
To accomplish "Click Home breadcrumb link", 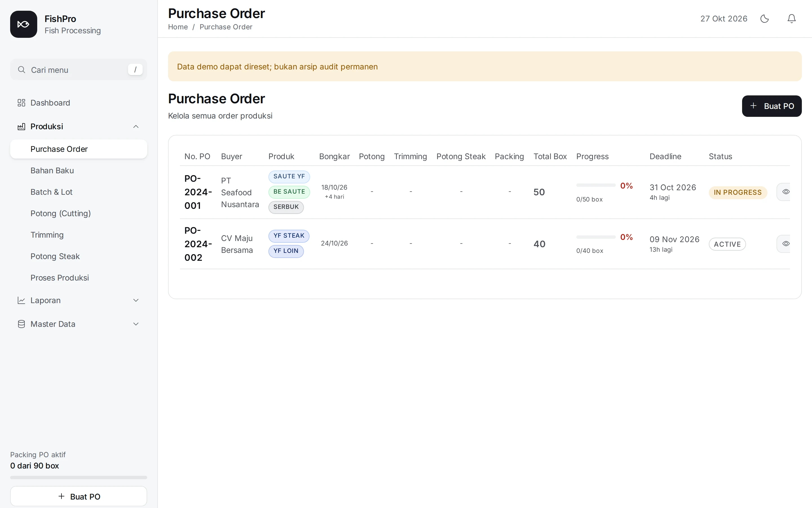I will click(x=178, y=27).
